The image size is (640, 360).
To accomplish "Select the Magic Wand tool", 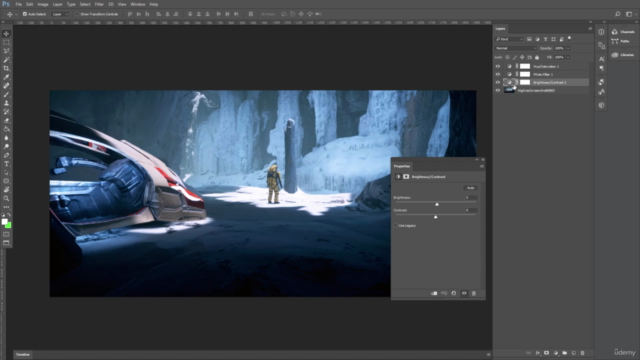I will click(6, 60).
